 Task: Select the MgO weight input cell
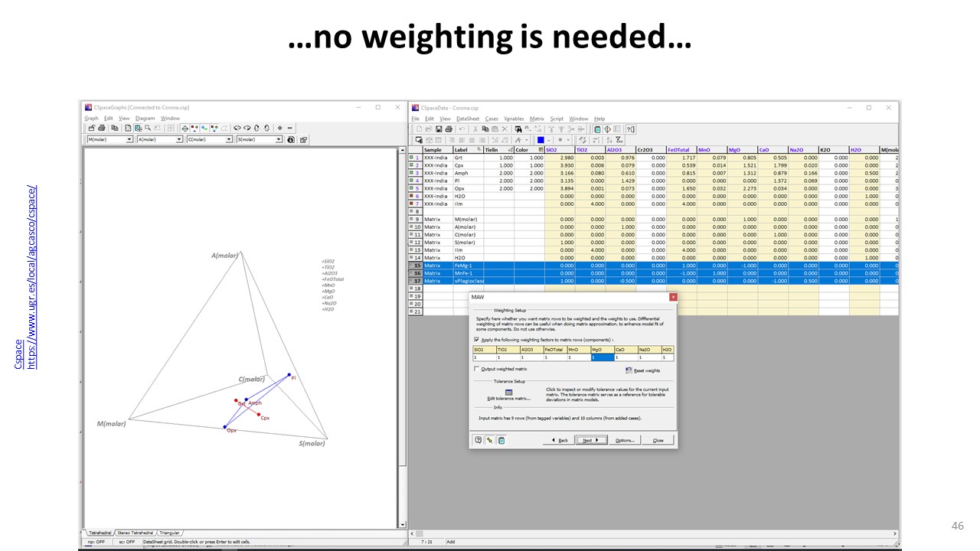[x=603, y=357]
